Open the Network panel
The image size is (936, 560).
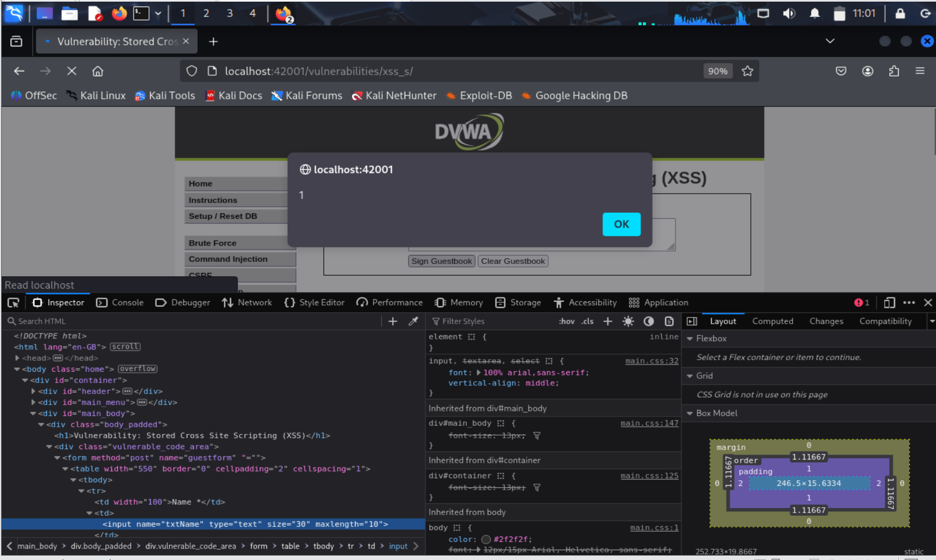tap(247, 302)
